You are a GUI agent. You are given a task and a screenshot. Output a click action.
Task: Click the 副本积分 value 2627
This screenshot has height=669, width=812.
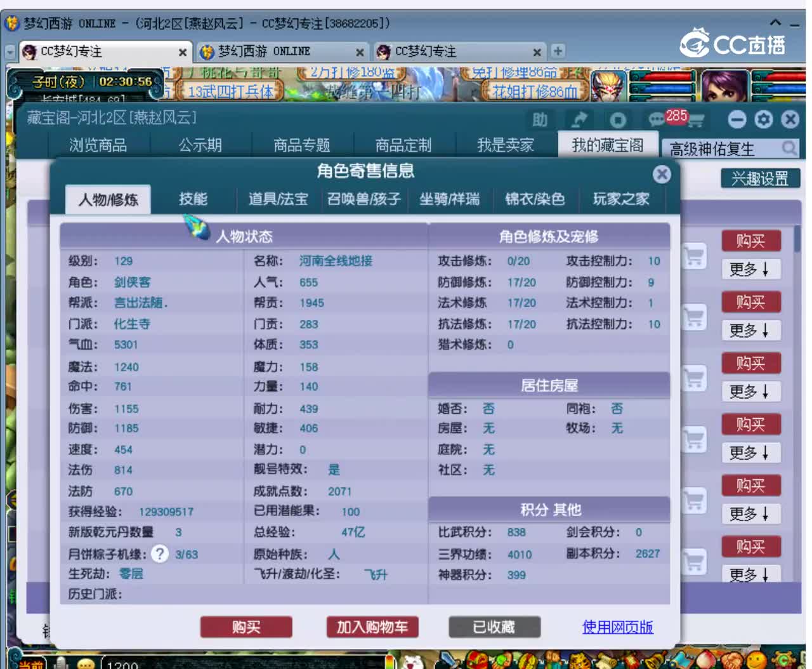pyautogui.click(x=648, y=553)
